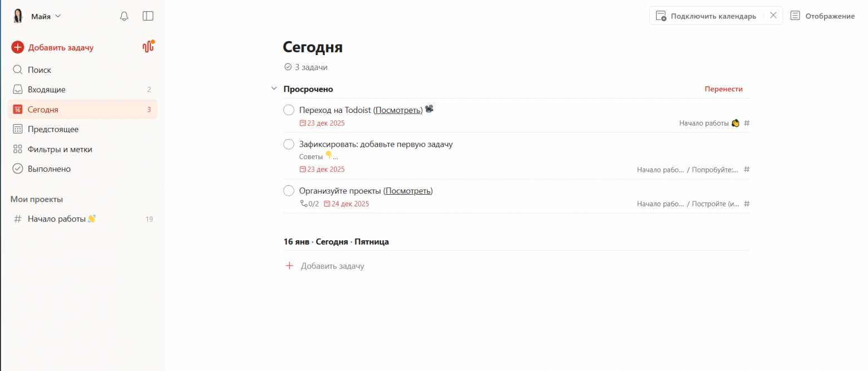Image resolution: width=868 pixels, height=371 pixels.
Task: Open the notifications bell
Action: click(x=124, y=16)
